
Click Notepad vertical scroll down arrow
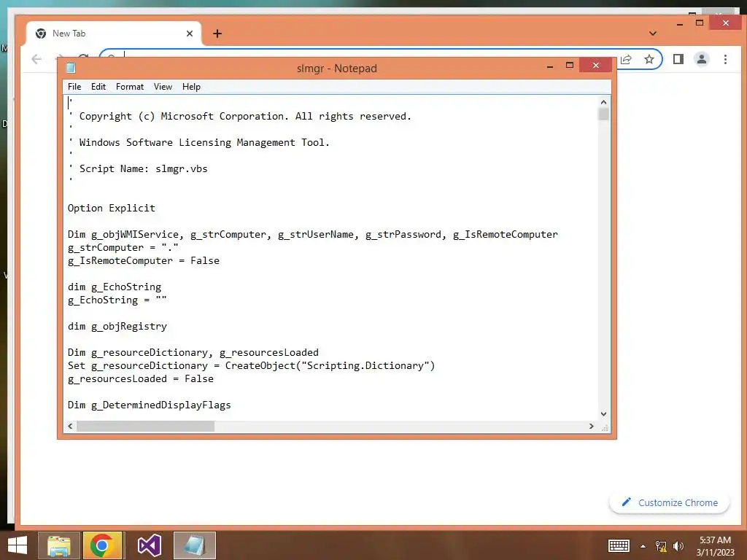tap(603, 414)
